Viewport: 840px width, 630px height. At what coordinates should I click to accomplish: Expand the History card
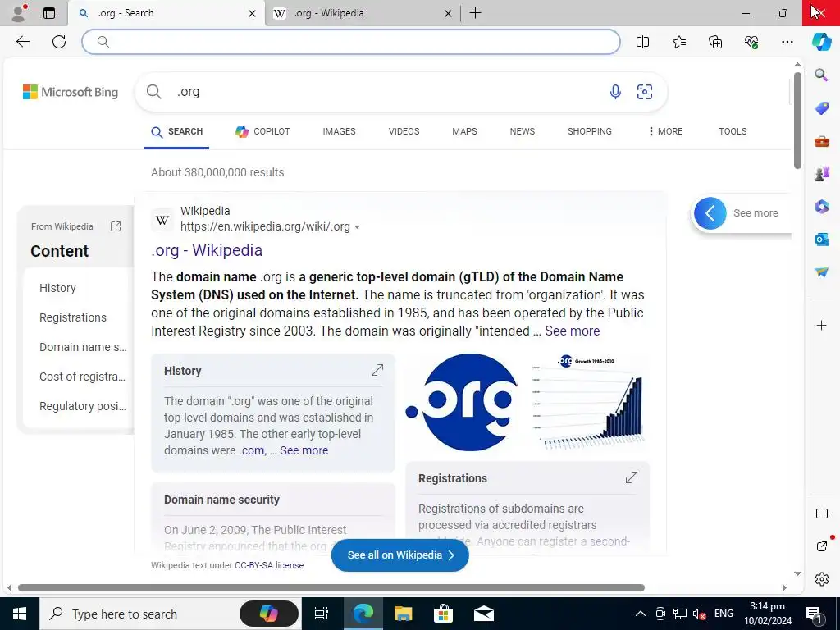[x=377, y=370]
